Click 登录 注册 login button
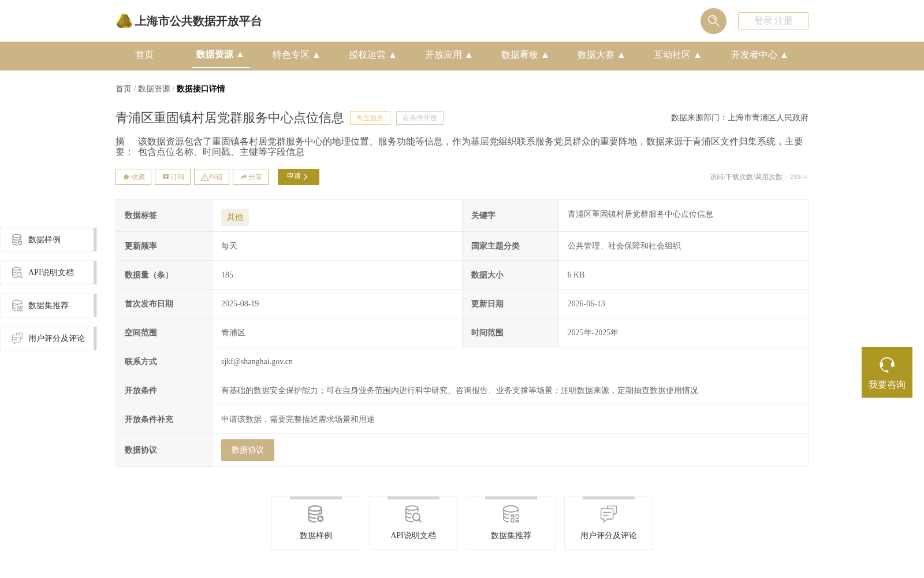Screen dimensions: 924x578 pos(773,21)
